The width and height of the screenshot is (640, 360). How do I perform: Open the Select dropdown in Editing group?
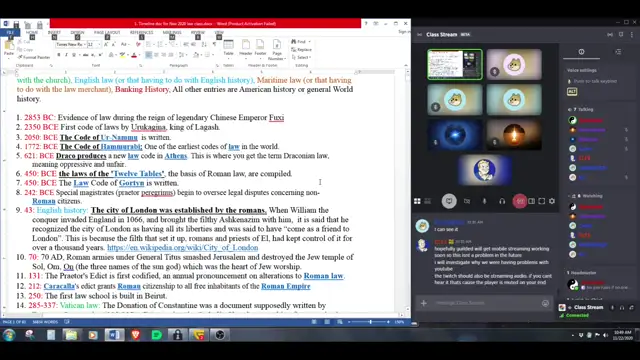click(x=301, y=57)
